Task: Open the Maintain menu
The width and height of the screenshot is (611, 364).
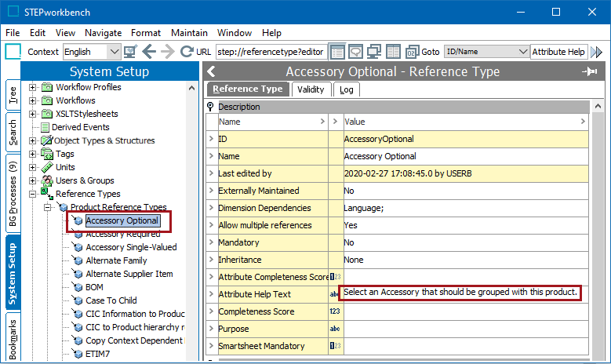Action: pos(189,33)
